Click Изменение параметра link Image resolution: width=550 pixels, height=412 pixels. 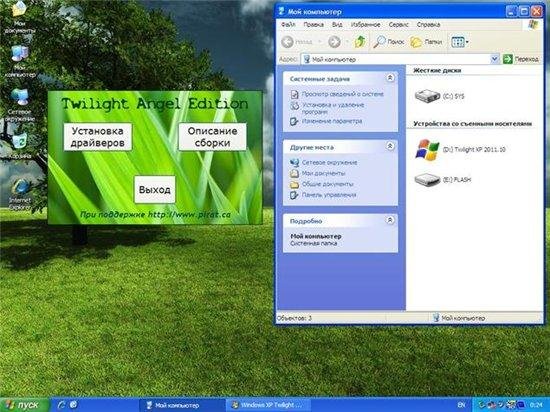[x=332, y=121]
